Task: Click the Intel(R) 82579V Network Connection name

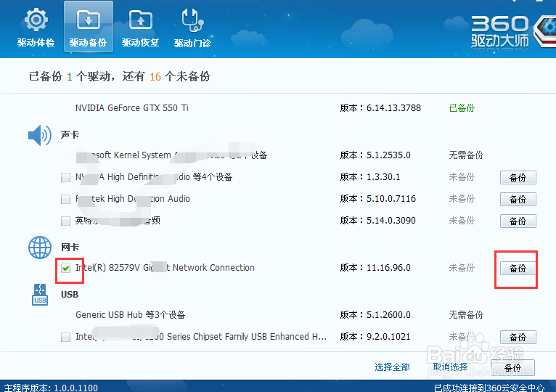Action: coord(165,267)
